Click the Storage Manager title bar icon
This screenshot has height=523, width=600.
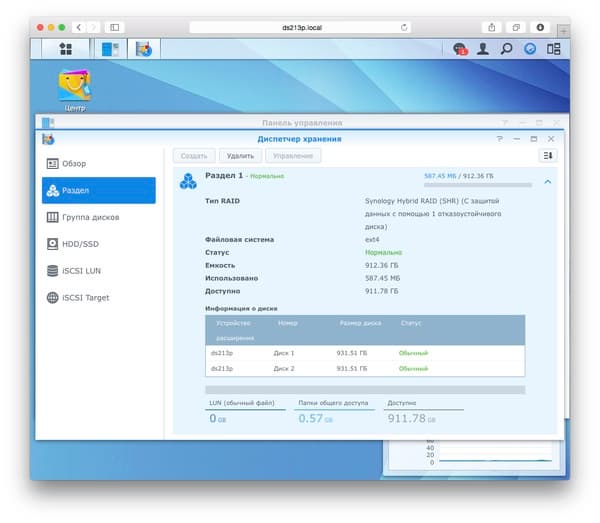(48, 139)
